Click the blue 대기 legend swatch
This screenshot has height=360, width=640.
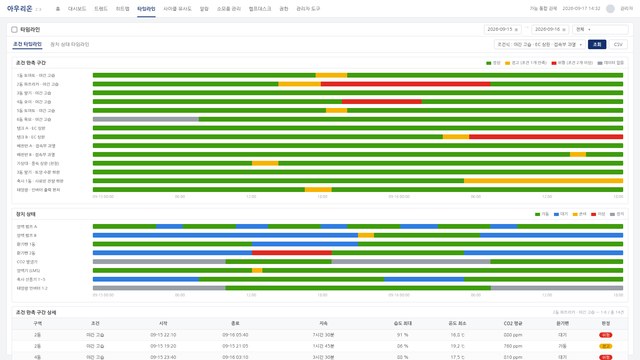[556, 214]
